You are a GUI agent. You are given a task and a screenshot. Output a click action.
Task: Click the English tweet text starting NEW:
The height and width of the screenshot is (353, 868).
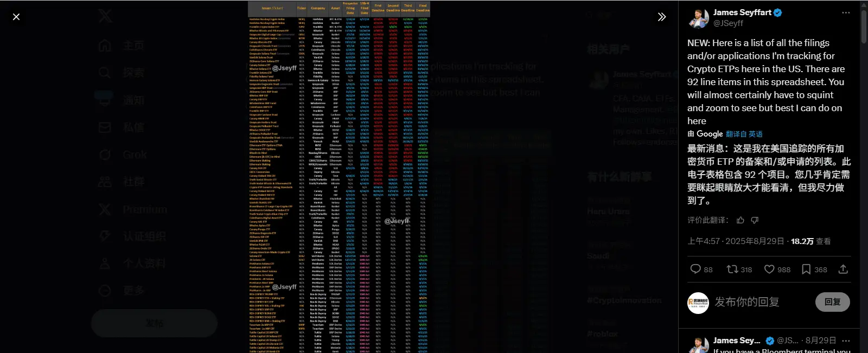coord(766,82)
